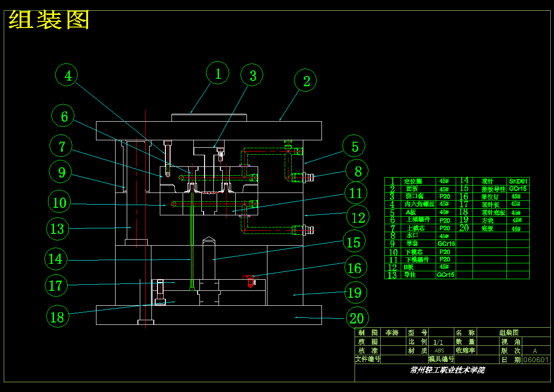Screen dimensions: 554x392
Task: Click 'A板' in the parts table
Action: pyautogui.click(x=410, y=212)
